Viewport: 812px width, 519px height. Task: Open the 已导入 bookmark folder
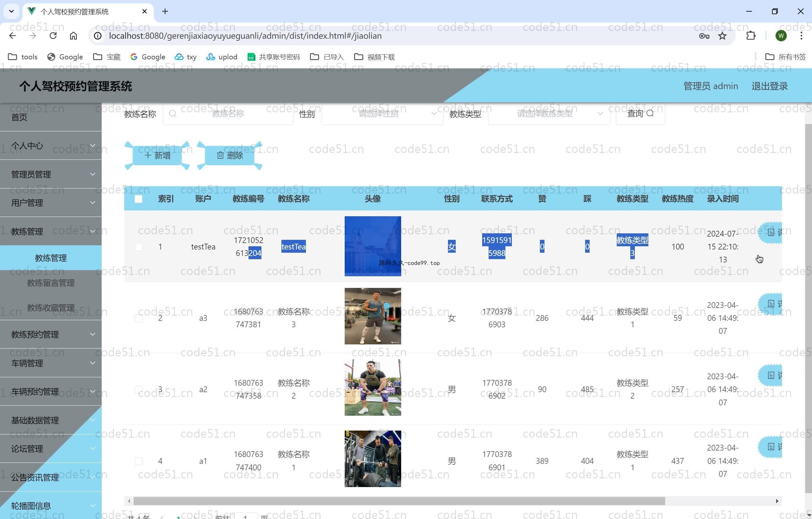327,57
